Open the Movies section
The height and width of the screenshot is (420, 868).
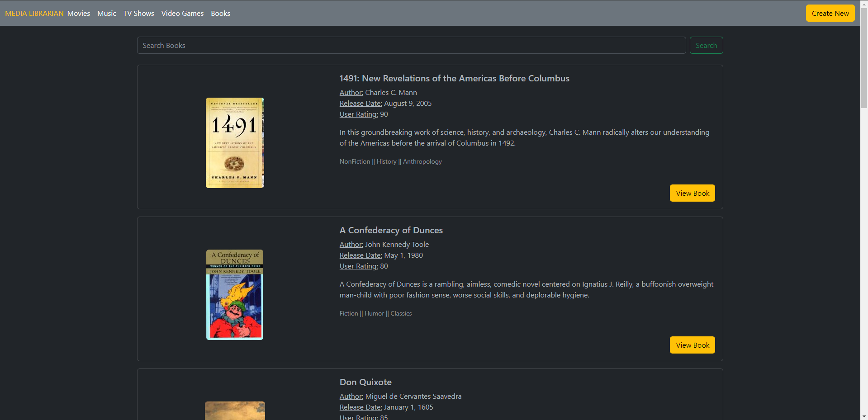78,13
